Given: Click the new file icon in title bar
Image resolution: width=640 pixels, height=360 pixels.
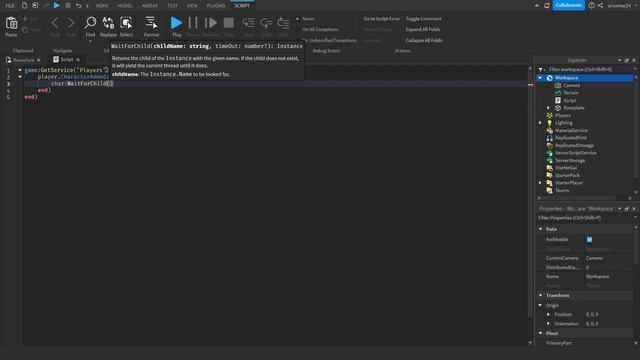Looking at the screenshot, I should click(x=24, y=5).
